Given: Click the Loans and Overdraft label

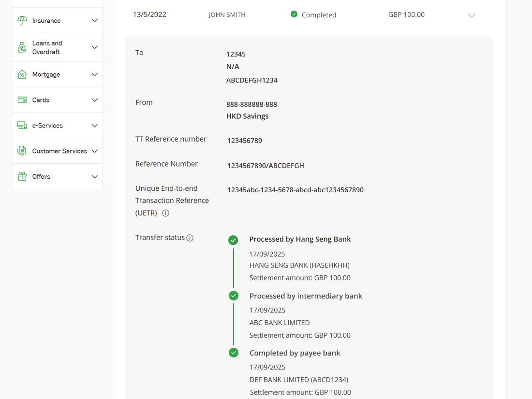Looking at the screenshot, I should tap(47, 47).
